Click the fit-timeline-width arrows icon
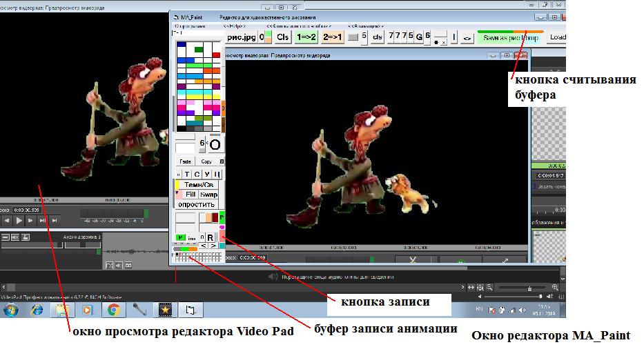This screenshot has height=347, width=644. 471,288
